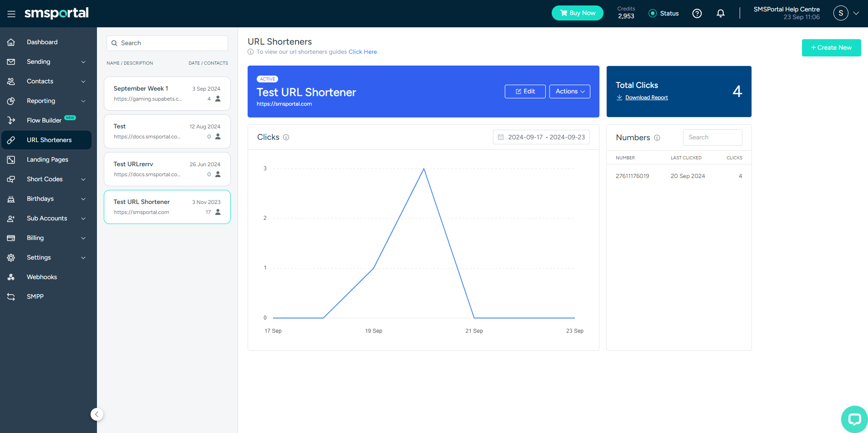Click the Numbers info icon
The width and height of the screenshot is (868, 433).
pyautogui.click(x=657, y=138)
